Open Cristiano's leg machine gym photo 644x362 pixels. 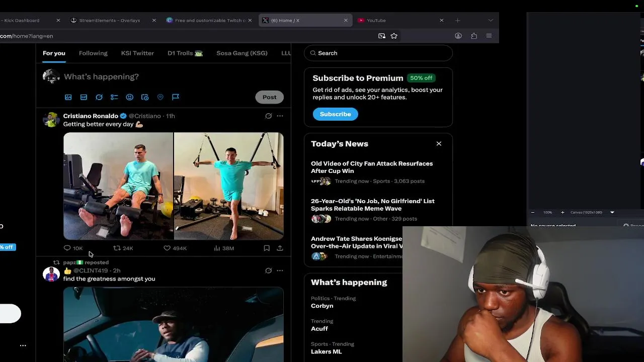click(x=118, y=186)
